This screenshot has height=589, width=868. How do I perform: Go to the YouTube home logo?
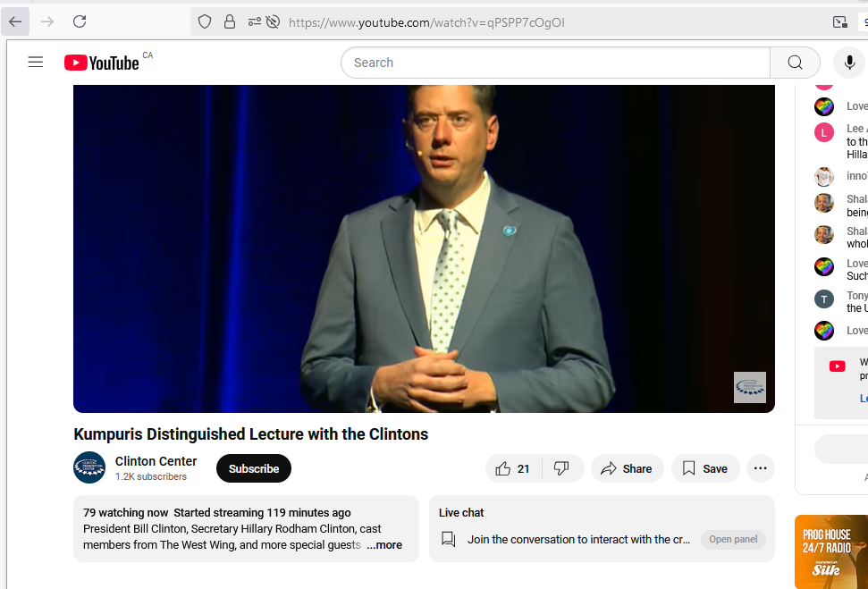(102, 63)
